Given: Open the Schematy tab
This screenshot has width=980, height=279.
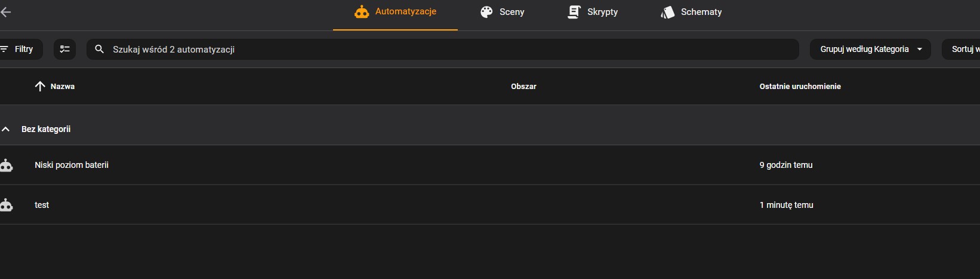Looking at the screenshot, I should [701, 12].
